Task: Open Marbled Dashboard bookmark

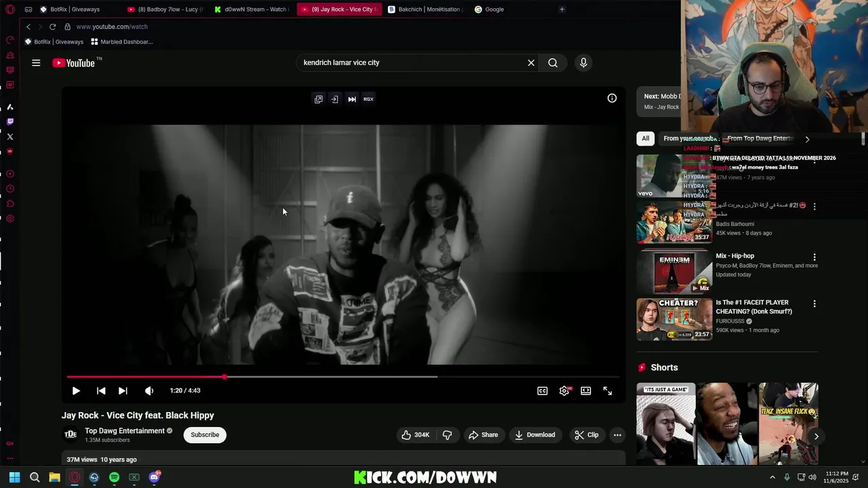Action: 122,42
